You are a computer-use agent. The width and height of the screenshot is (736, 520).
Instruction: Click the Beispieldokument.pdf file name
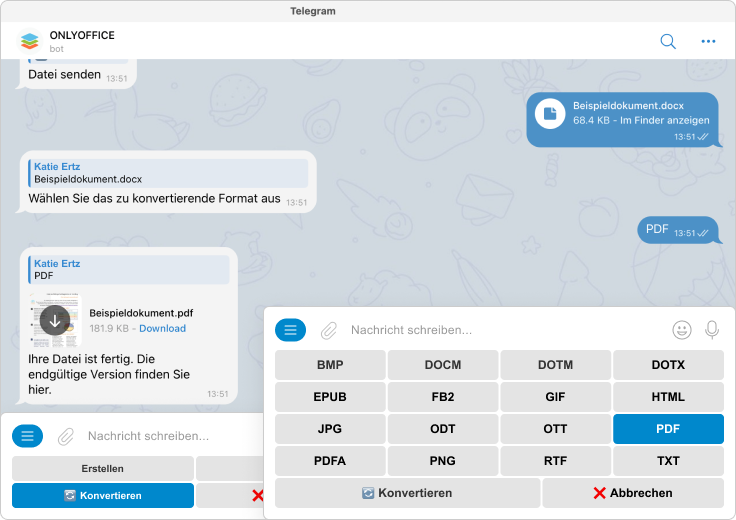coord(141,313)
